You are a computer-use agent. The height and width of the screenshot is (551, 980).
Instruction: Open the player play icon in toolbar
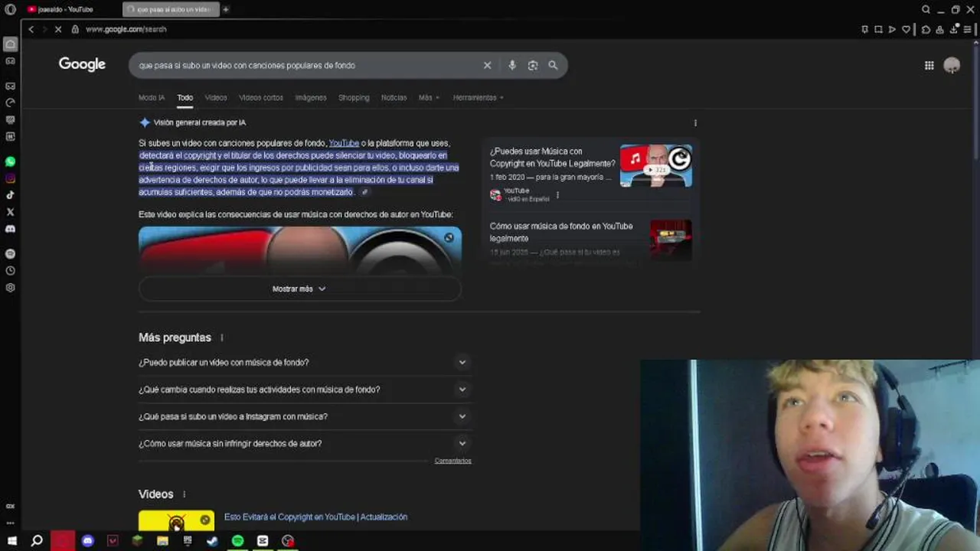tap(892, 29)
